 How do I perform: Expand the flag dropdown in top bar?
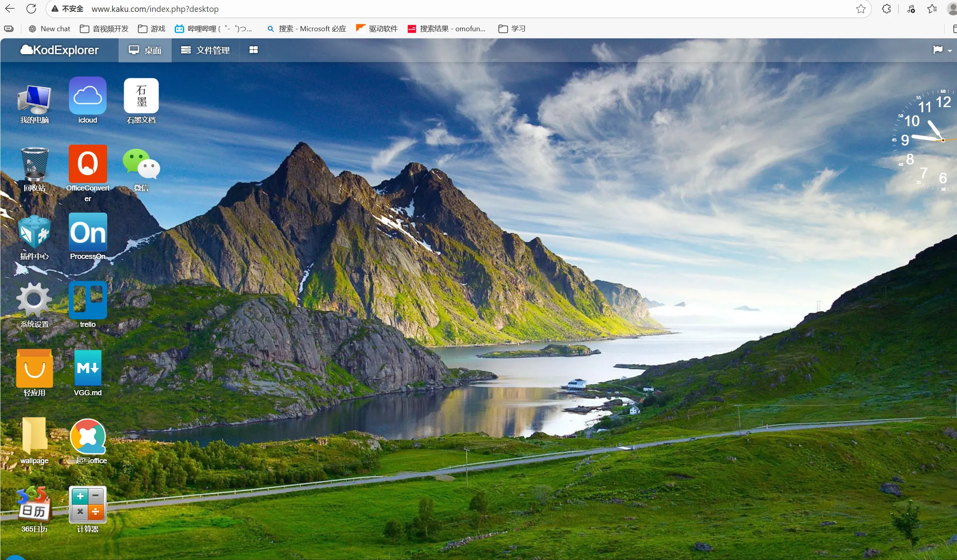pyautogui.click(x=942, y=50)
